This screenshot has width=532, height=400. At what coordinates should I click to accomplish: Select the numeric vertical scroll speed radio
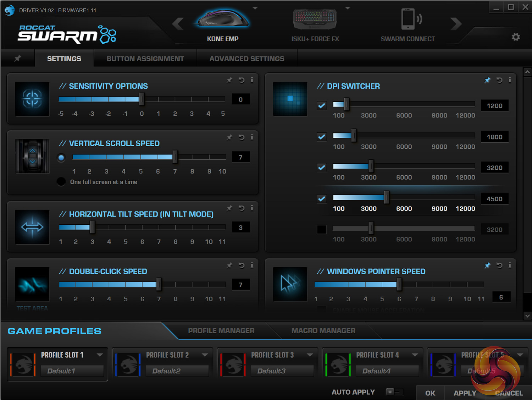[61, 158]
